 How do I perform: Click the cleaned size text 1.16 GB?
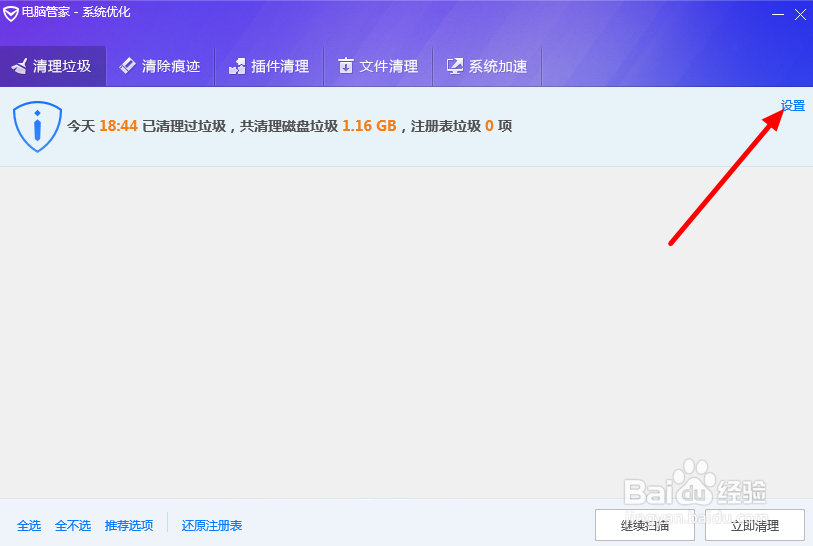click(x=369, y=126)
